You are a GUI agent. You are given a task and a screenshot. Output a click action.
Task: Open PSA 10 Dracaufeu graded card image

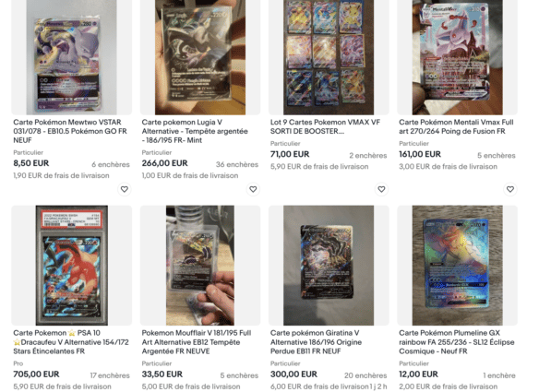(x=71, y=266)
